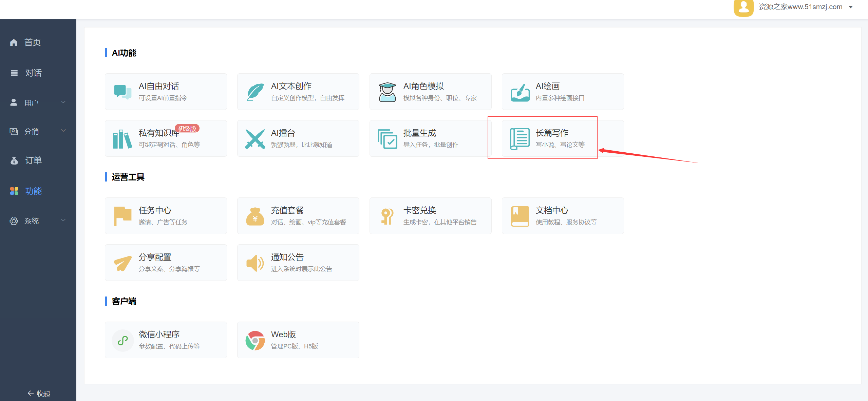The image size is (868, 401).
Task: Click the 卡密兑换 key icon
Action: click(x=387, y=216)
